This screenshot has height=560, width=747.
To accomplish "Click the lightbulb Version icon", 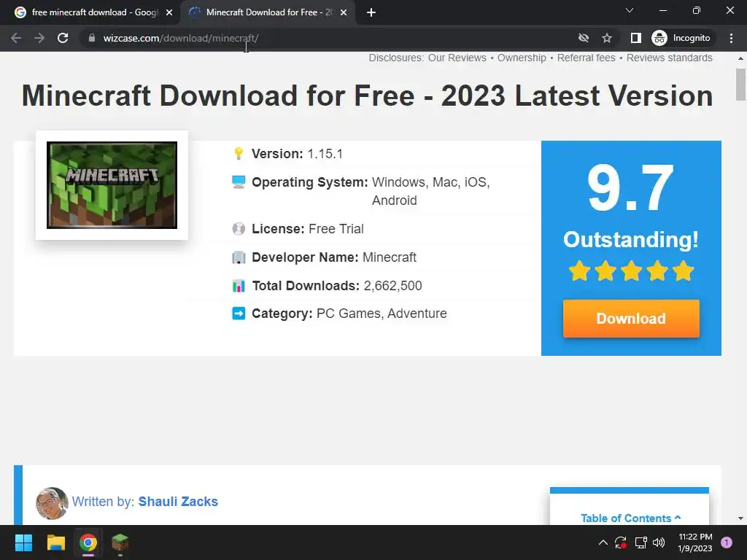I will 239,153.
